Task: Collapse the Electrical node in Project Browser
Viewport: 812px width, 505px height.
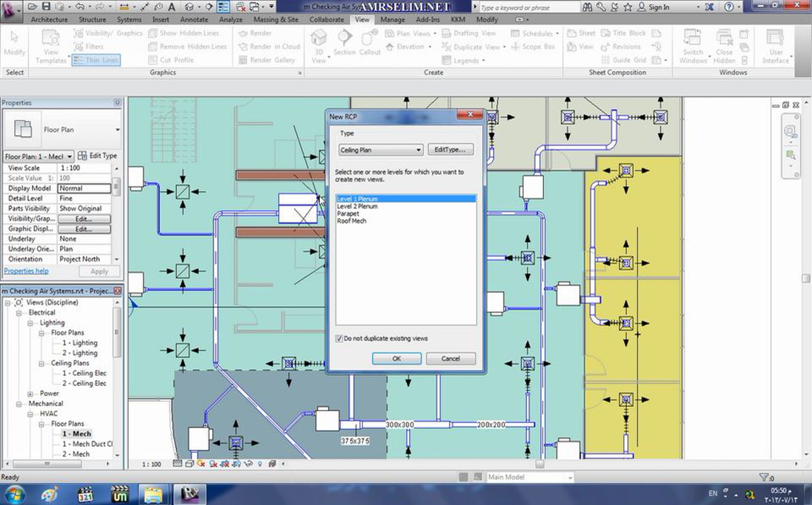Action: pyautogui.click(x=19, y=313)
